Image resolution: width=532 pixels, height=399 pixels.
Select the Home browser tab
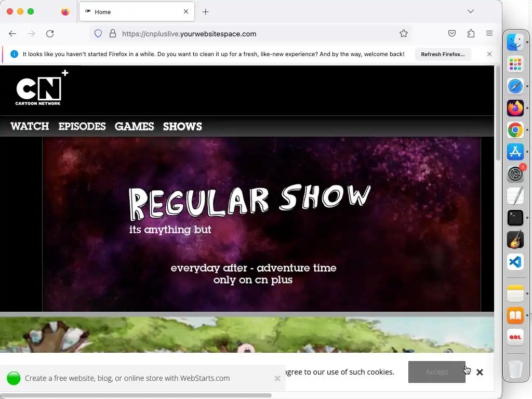(x=137, y=11)
